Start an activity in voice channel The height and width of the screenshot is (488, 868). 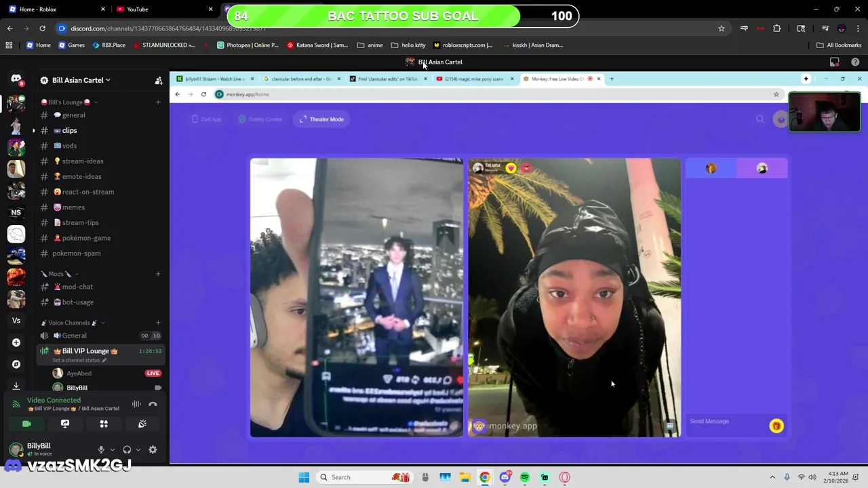click(104, 424)
